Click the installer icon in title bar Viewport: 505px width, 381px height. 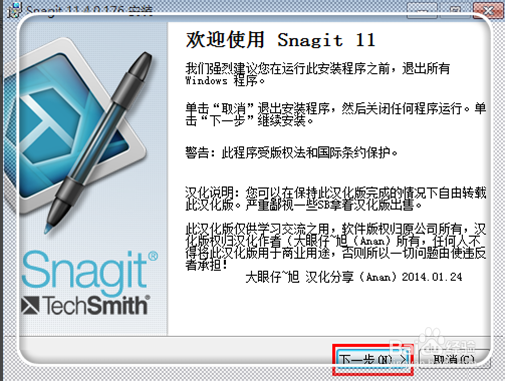pos(14,10)
